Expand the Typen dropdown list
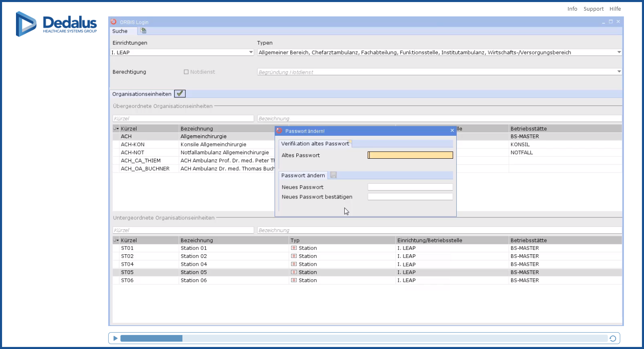Image resolution: width=644 pixels, height=349 pixels. coord(619,52)
